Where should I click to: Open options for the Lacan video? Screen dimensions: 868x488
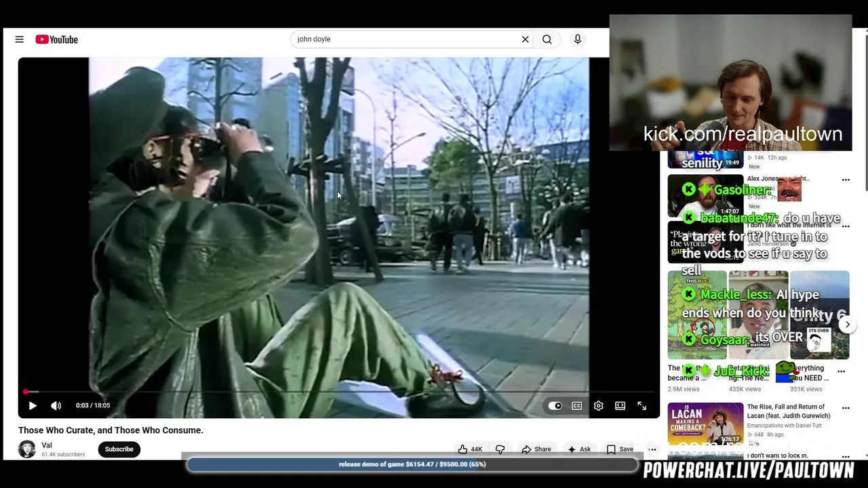[x=846, y=409]
